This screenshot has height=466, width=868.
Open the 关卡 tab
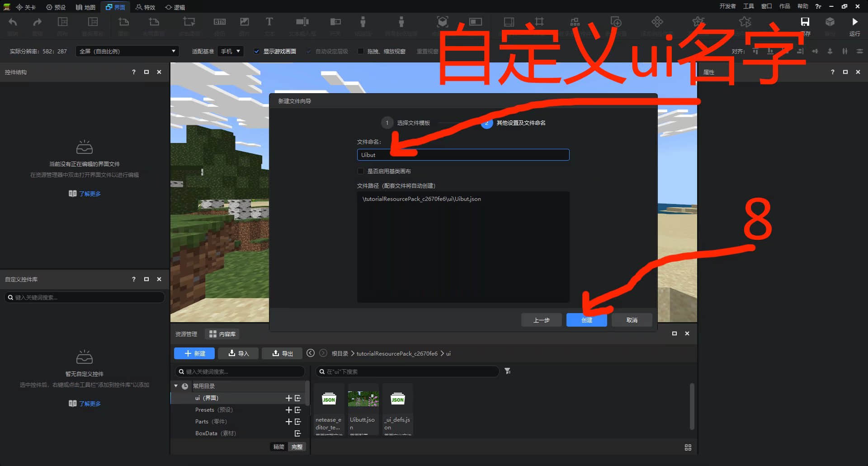pos(26,7)
